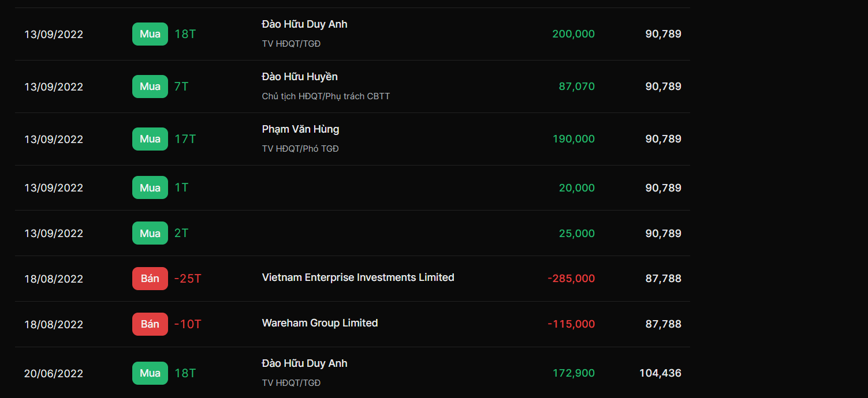Click the 87,070 volume figure
This screenshot has width=868, height=398.
[576, 87]
